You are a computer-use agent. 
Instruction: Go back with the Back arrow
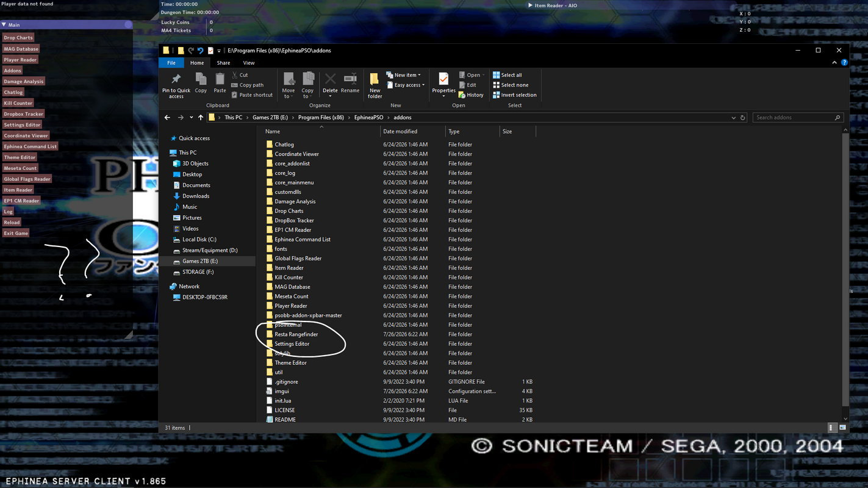(x=167, y=118)
